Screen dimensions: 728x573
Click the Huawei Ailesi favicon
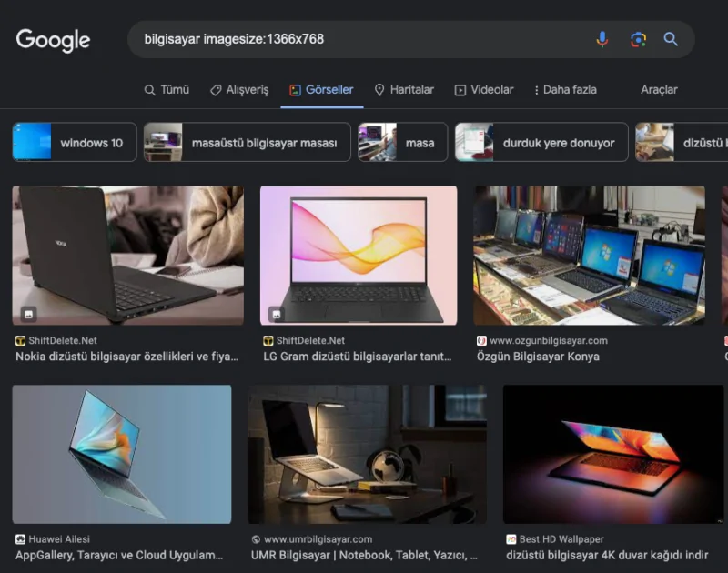[x=20, y=539]
